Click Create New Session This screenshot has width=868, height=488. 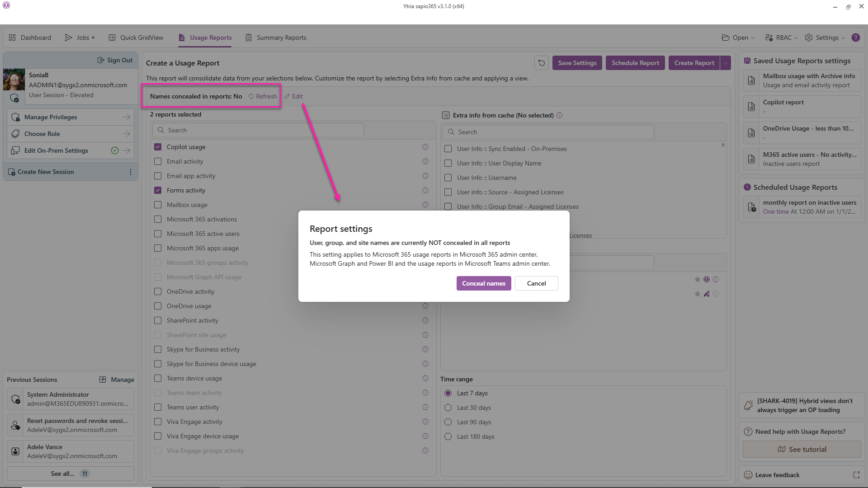coord(45,172)
